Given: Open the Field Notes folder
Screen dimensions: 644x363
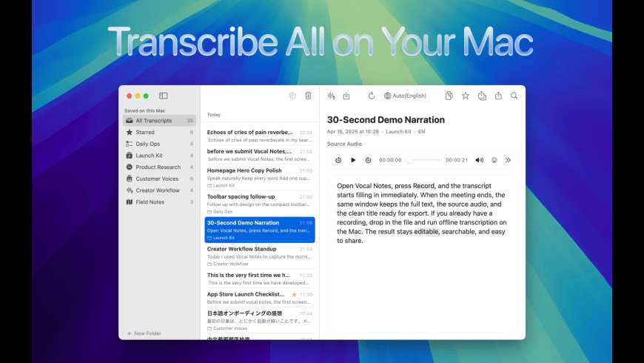Looking at the screenshot, I should pyautogui.click(x=159, y=202).
